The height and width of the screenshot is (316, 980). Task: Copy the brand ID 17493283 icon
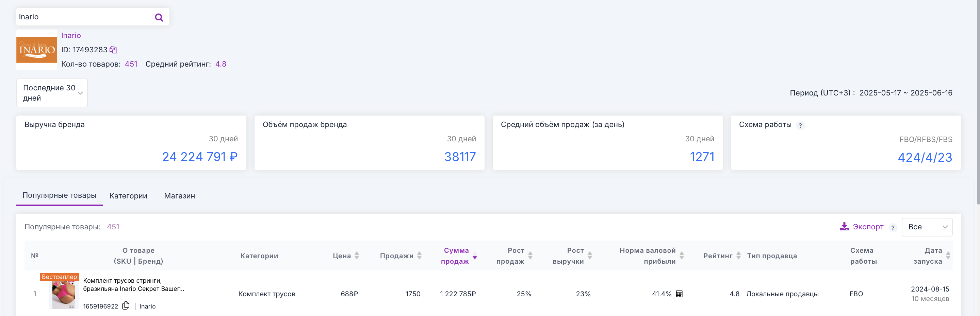pos(113,50)
